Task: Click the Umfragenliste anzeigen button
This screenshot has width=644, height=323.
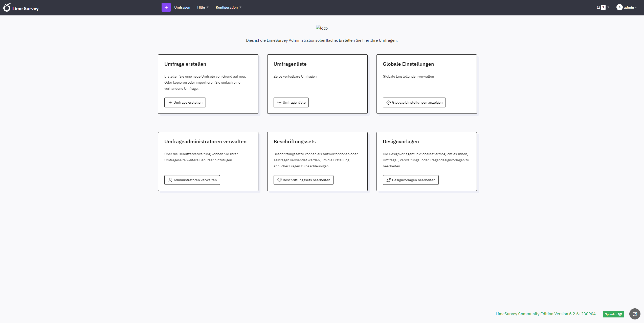Action: tap(291, 102)
